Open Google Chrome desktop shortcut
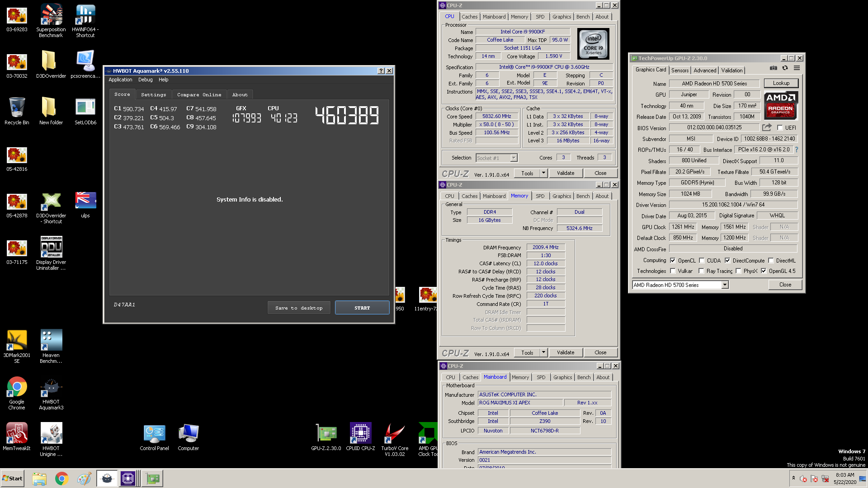The height and width of the screenshot is (488, 868). [17, 393]
